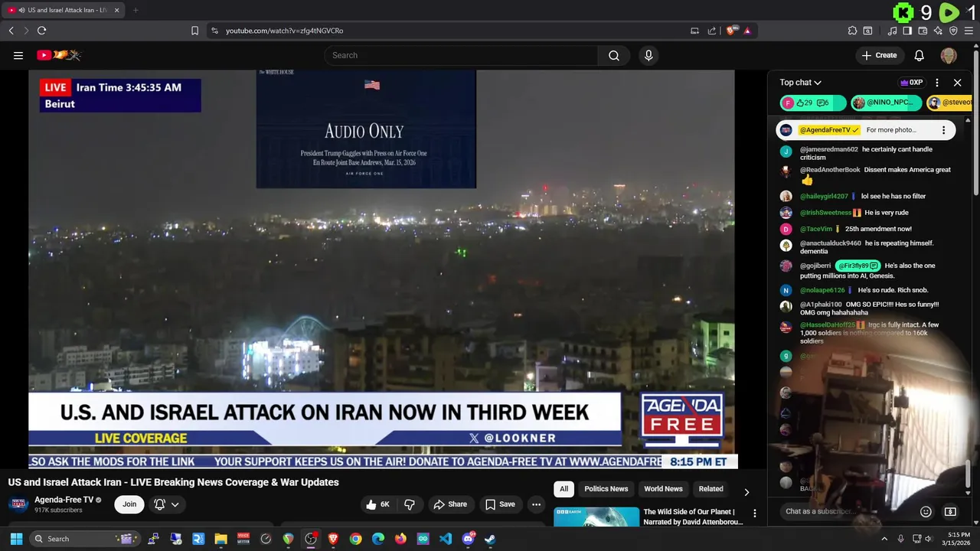Click the browser address bar URL
The width and height of the screenshot is (980, 551).
(x=284, y=31)
